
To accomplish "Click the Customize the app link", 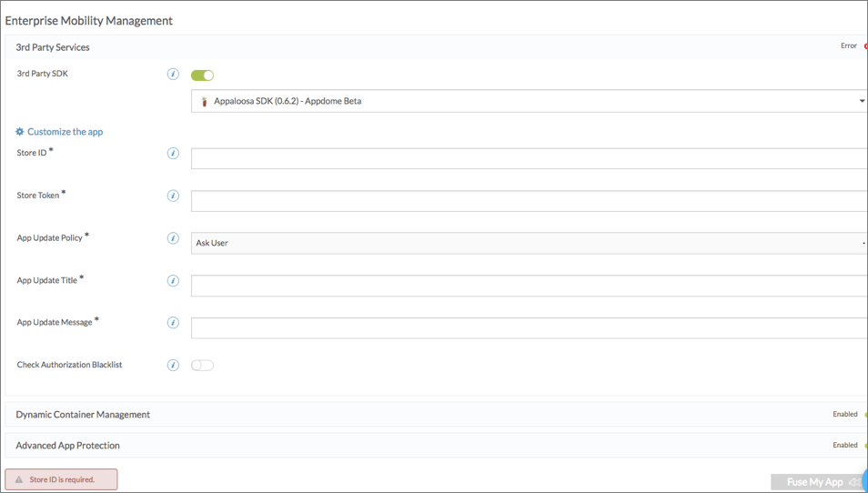I will (66, 132).
